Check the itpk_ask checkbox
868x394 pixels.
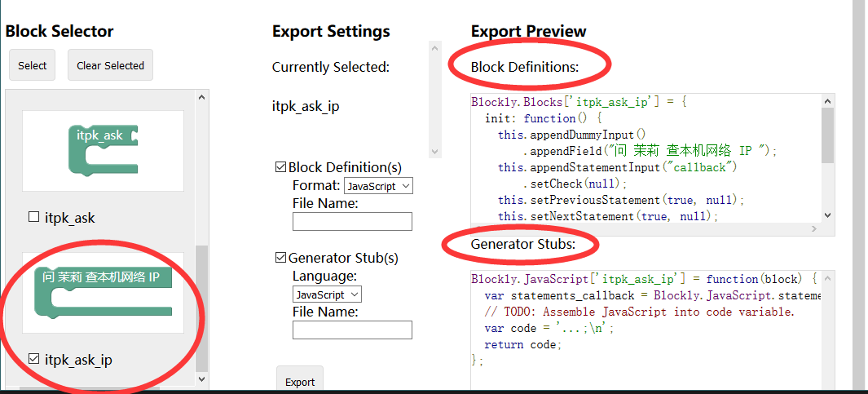coord(33,217)
